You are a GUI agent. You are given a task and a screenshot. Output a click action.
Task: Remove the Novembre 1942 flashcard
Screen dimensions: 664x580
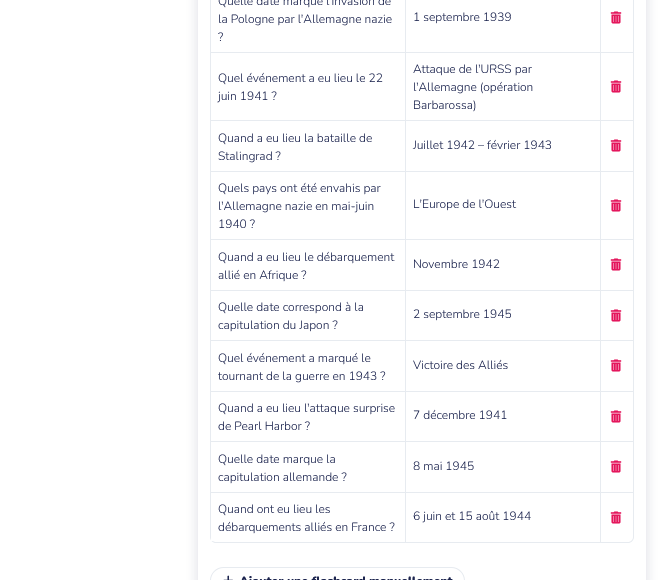coord(616,265)
